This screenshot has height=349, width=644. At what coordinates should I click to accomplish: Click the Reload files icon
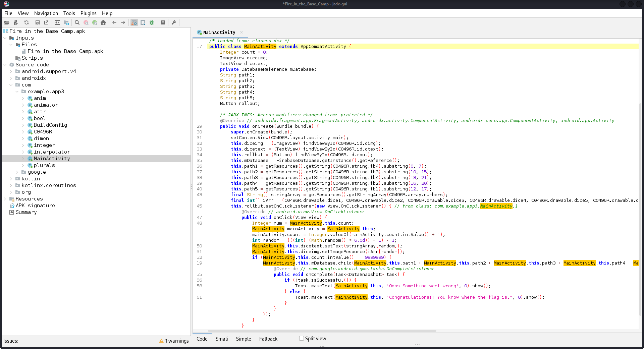point(26,22)
